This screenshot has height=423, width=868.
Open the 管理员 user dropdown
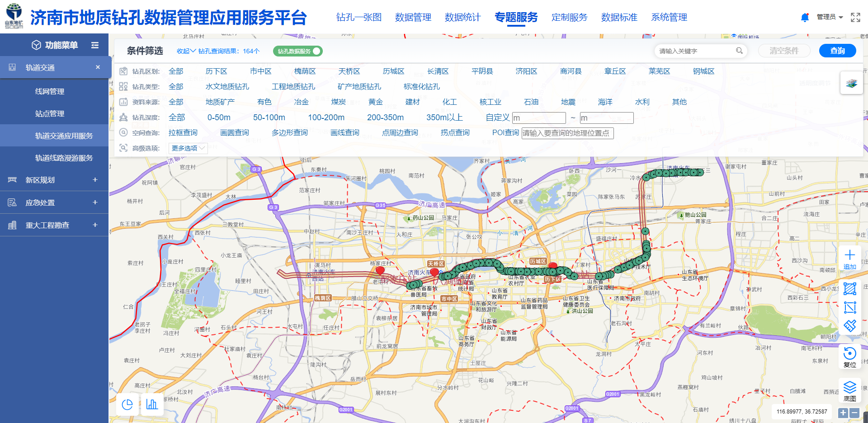pyautogui.click(x=830, y=17)
